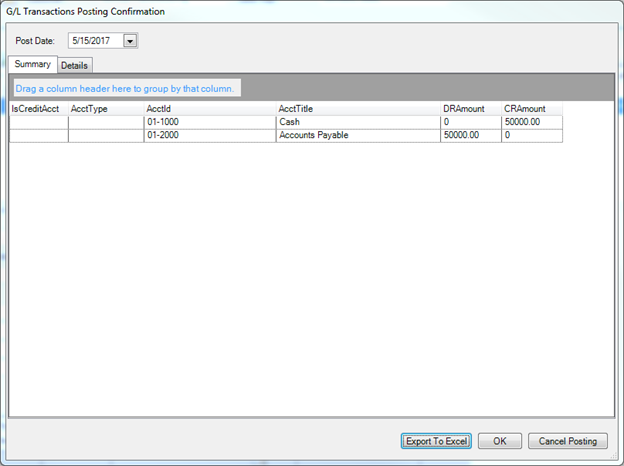Sort by the AcctTitle column header
Image resolution: width=624 pixels, height=466 pixels.
click(x=358, y=109)
